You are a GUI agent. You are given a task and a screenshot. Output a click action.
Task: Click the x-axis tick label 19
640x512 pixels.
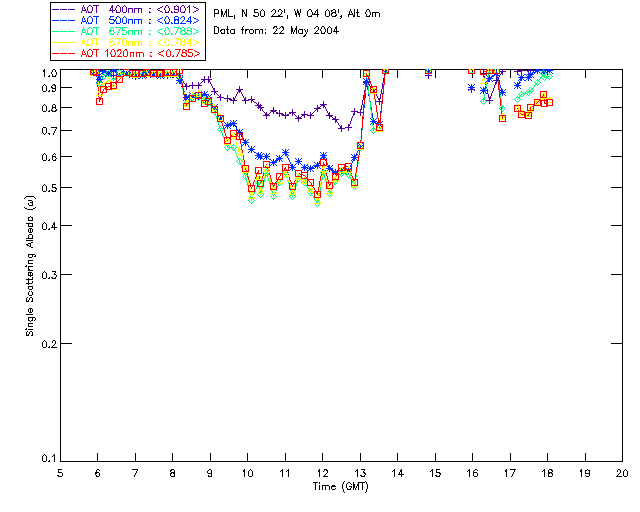[x=585, y=473]
